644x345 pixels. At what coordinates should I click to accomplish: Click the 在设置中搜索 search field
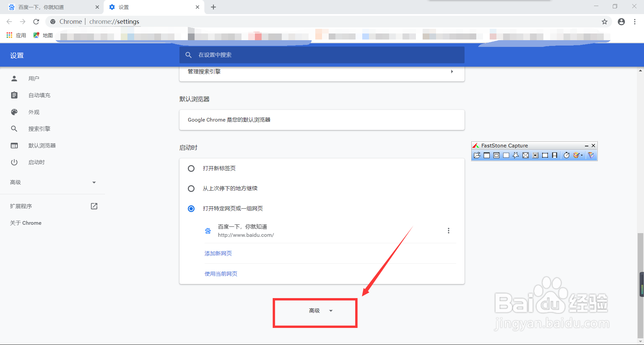[322, 55]
